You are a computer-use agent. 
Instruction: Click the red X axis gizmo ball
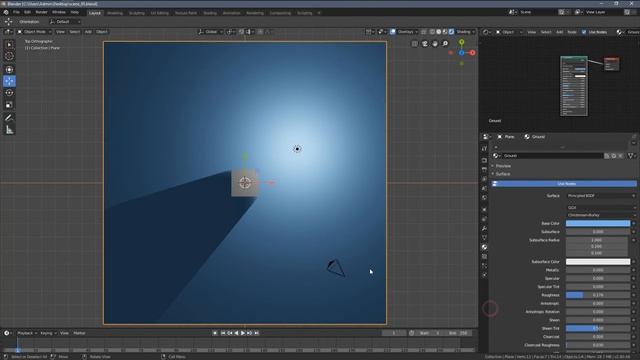[472, 53]
